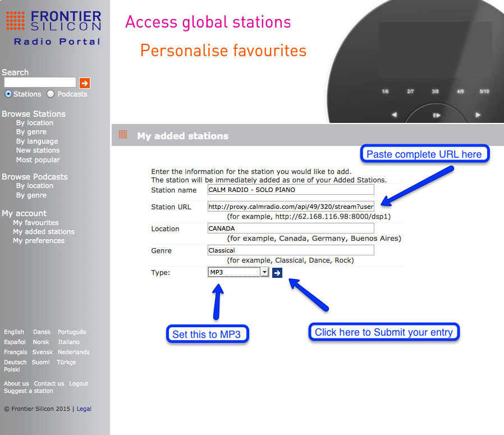Viewport: 504px width, 435px height.
Task: Open the Most popular stations link
Action: click(x=38, y=160)
